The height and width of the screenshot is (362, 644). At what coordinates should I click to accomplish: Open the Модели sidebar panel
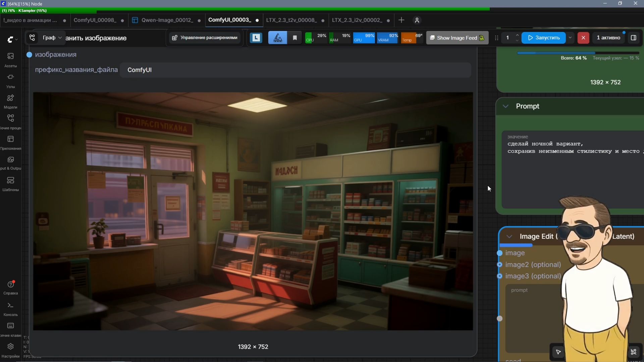coord(10,101)
